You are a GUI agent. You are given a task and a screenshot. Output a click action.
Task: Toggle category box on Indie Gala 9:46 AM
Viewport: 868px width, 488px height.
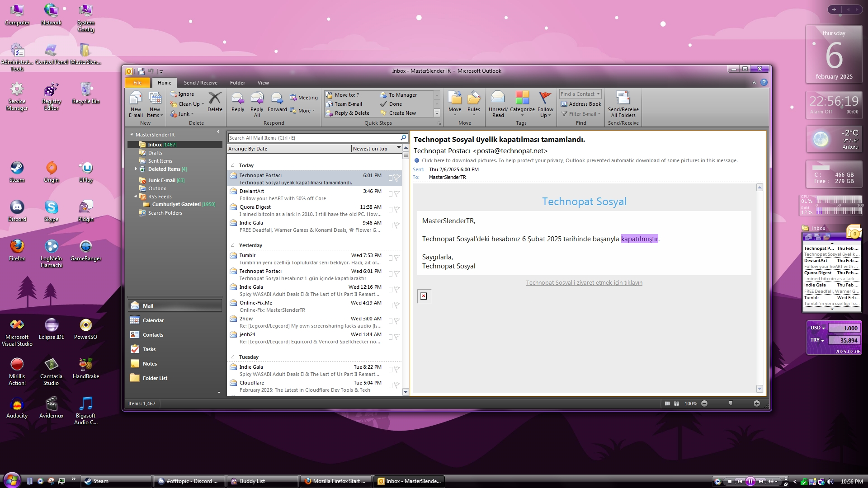[390, 225]
